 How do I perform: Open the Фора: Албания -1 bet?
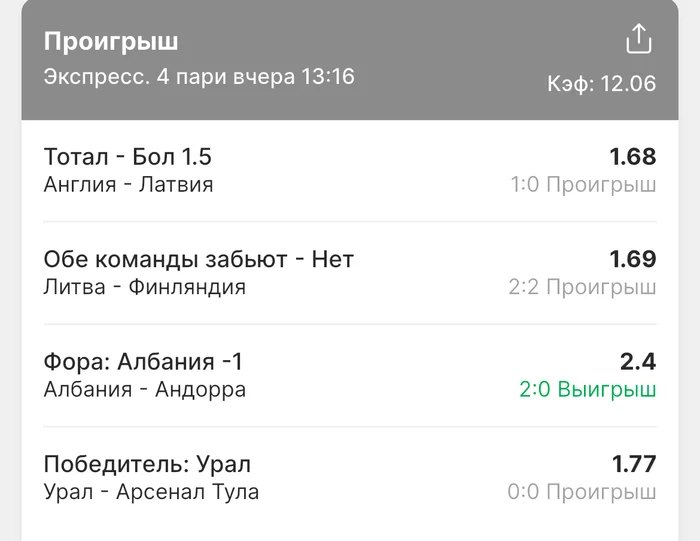tap(143, 362)
